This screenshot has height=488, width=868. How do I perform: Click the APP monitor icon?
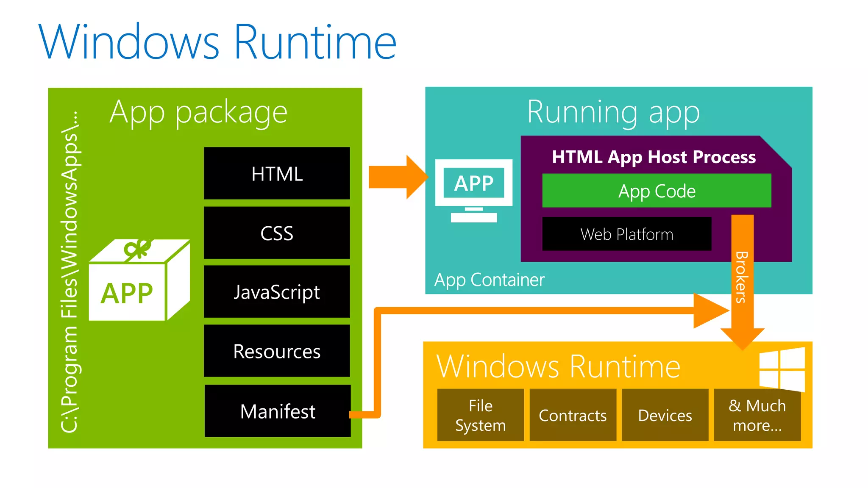(x=474, y=189)
